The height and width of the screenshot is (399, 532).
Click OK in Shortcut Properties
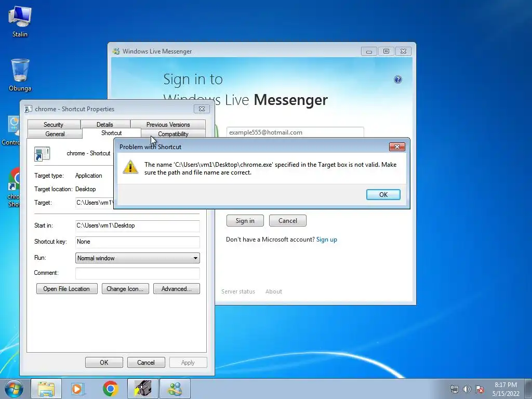pos(104,362)
